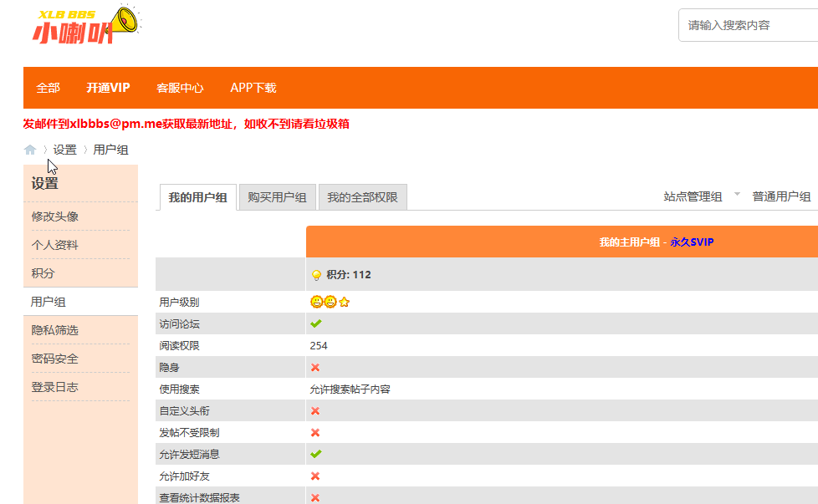818x504 pixels.
Task: Click red cross in 发帖不受限制 row
Action: pyautogui.click(x=315, y=433)
